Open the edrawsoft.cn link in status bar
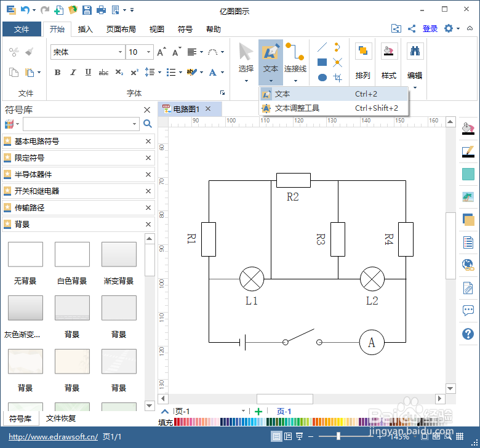Screen dimensions: 480x448 (54, 437)
